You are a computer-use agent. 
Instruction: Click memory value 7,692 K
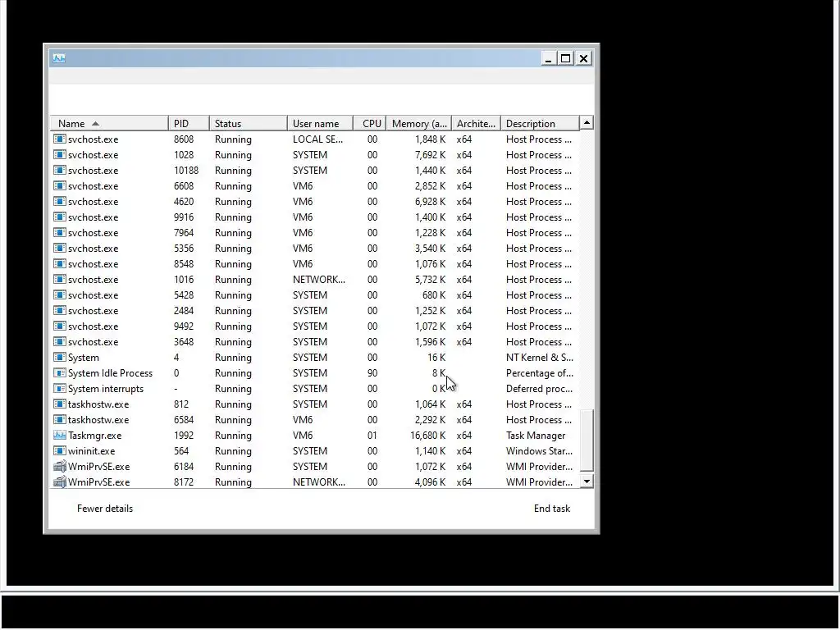click(430, 155)
